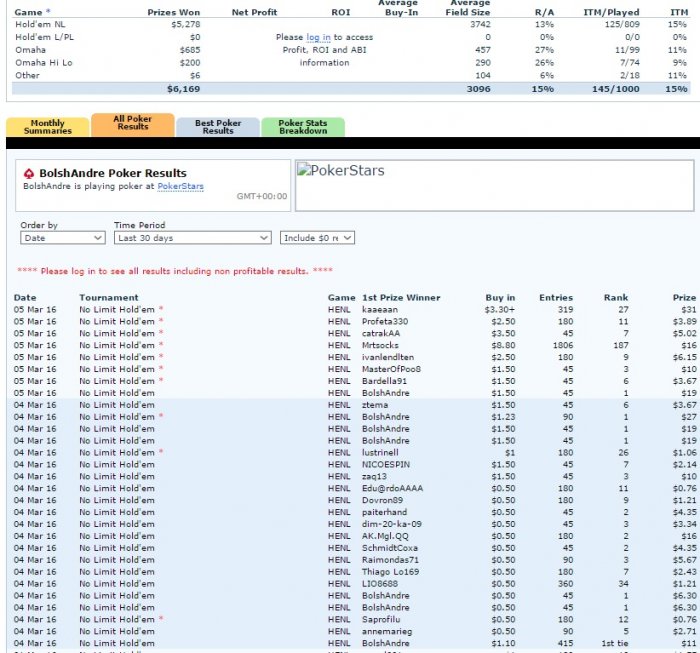Select the All Poker Results tab
Viewport: 700px width, 653px height.
[x=132, y=124]
